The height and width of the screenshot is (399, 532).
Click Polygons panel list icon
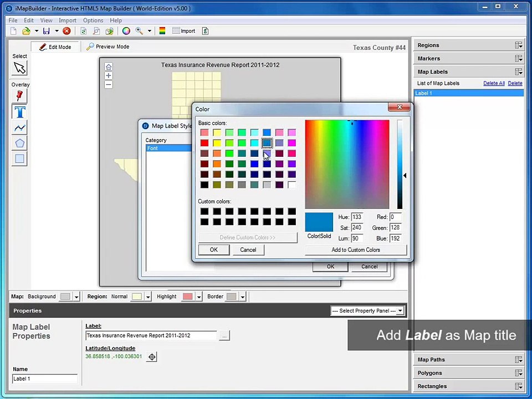[519, 373]
